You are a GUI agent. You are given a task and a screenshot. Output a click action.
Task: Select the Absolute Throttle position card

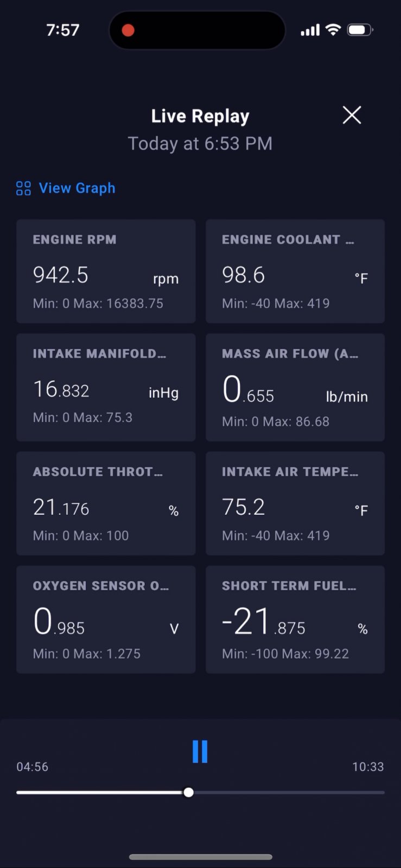(x=106, y=503)
